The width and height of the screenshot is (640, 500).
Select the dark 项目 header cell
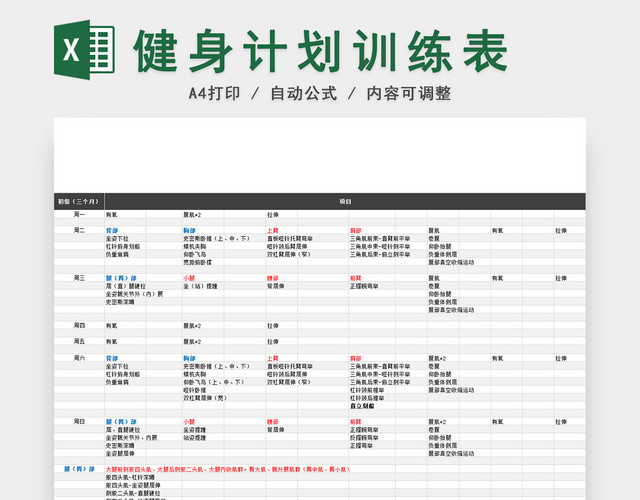pos(345,202)
